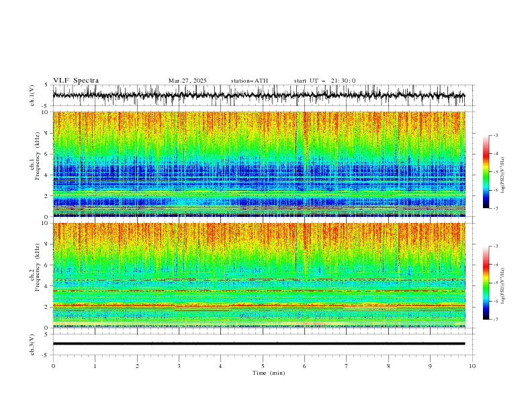Click the ch.2 colorbar 'log(PSD)(V²/Hz)' label
Viewport: 532px width, 411px height.
pos(503,286)
